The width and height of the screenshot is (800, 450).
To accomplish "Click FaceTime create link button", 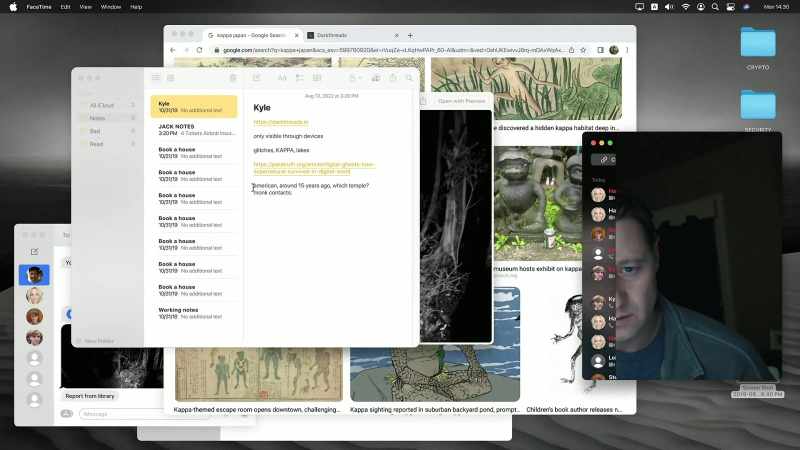I will pyautogui.click(x=605, y=160).
